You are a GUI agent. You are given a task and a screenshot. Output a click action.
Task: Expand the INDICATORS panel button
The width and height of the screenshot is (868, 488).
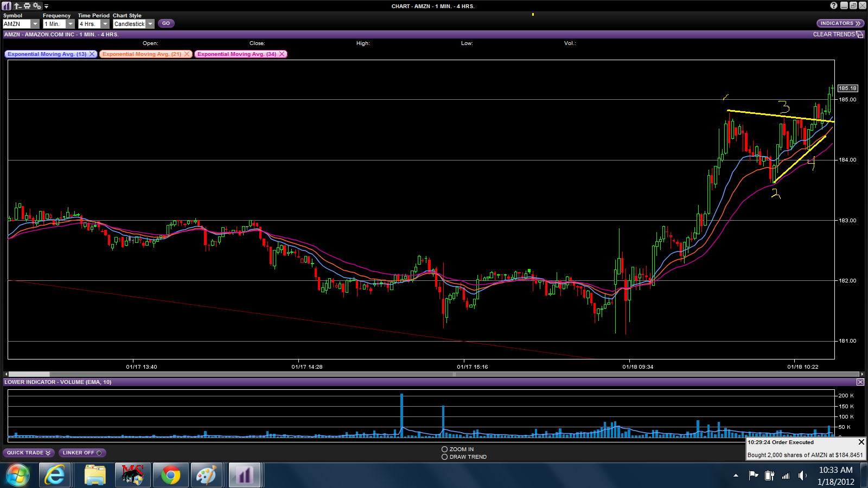click(x=840, y=23)
